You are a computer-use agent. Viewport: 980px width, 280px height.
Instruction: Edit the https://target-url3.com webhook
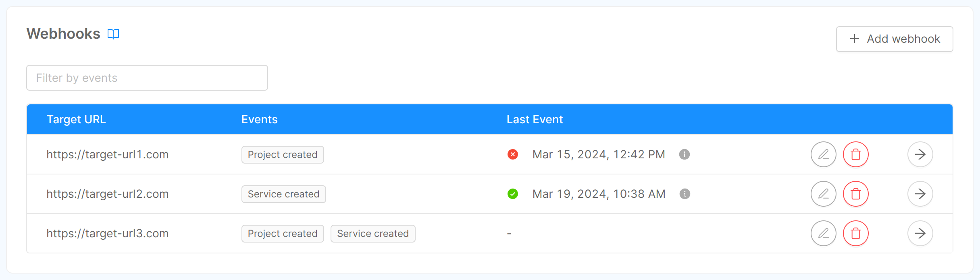[823, 233]
